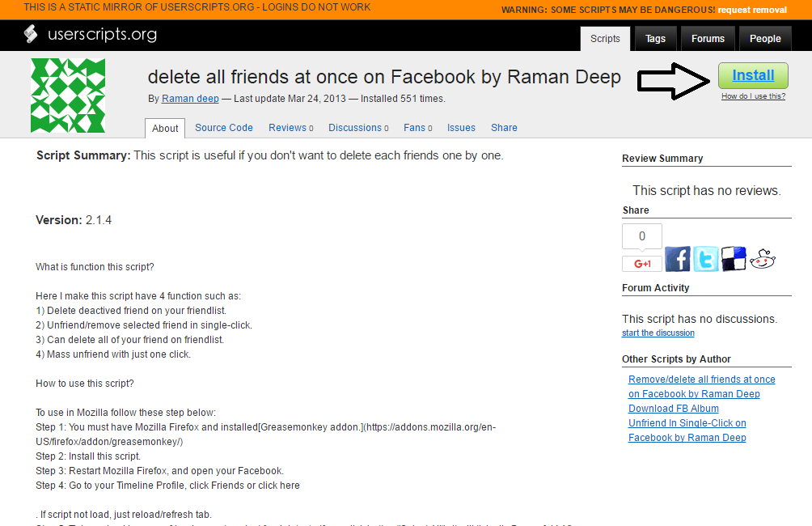Share script on Reddit icon
The height and width of the screenshot is (526, 812).
(x=763, y=259)
